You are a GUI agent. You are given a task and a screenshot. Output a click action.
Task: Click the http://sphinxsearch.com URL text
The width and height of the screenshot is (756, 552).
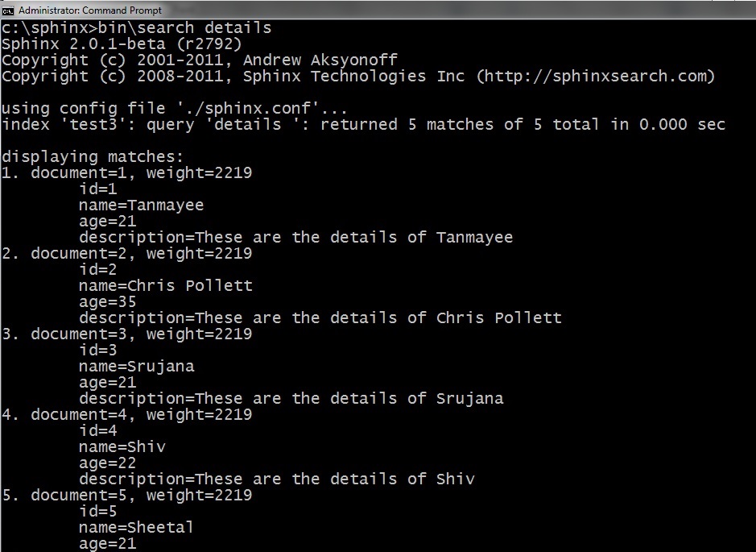click(x=595, y=77)
